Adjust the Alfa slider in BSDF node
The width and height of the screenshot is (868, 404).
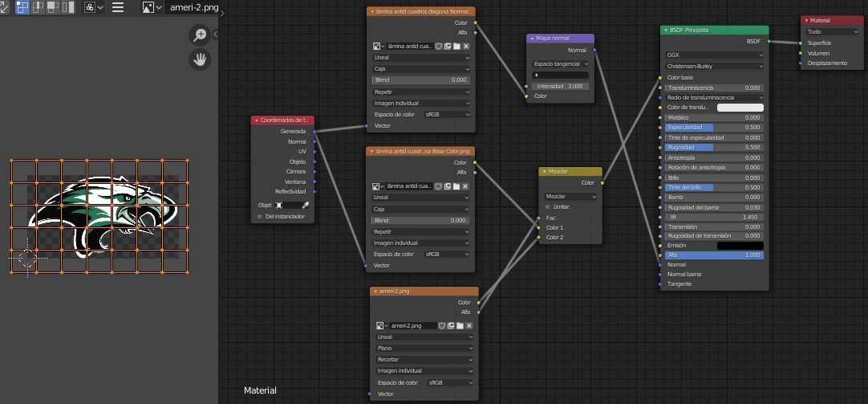(714, 255)
